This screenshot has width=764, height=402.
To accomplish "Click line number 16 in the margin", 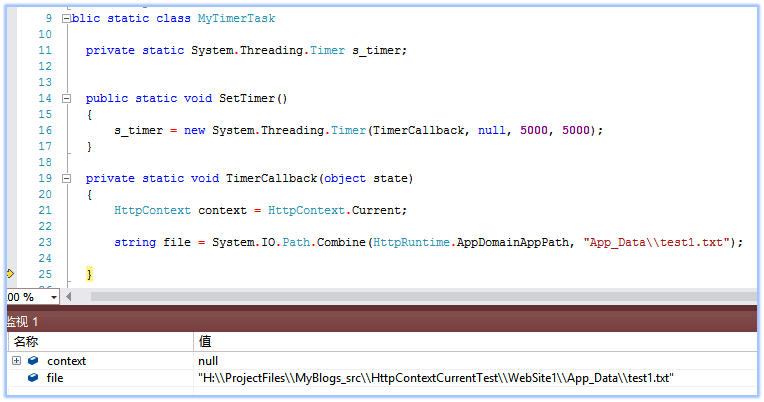I will click(x=44, y=131).
